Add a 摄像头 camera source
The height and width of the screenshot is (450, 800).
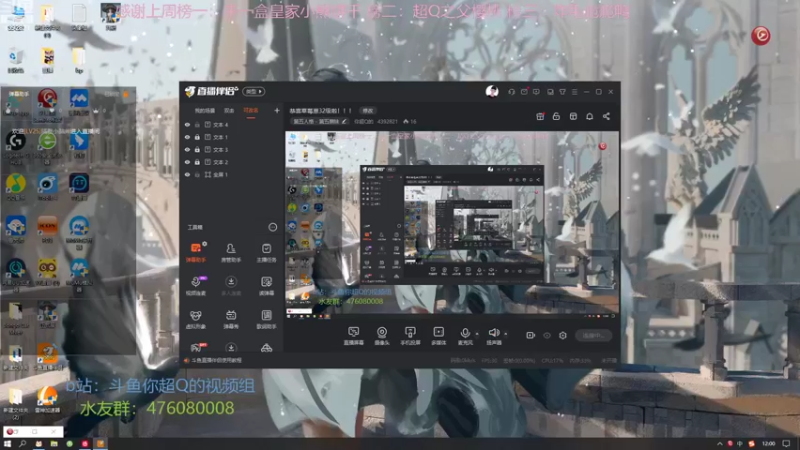point(382,336)
